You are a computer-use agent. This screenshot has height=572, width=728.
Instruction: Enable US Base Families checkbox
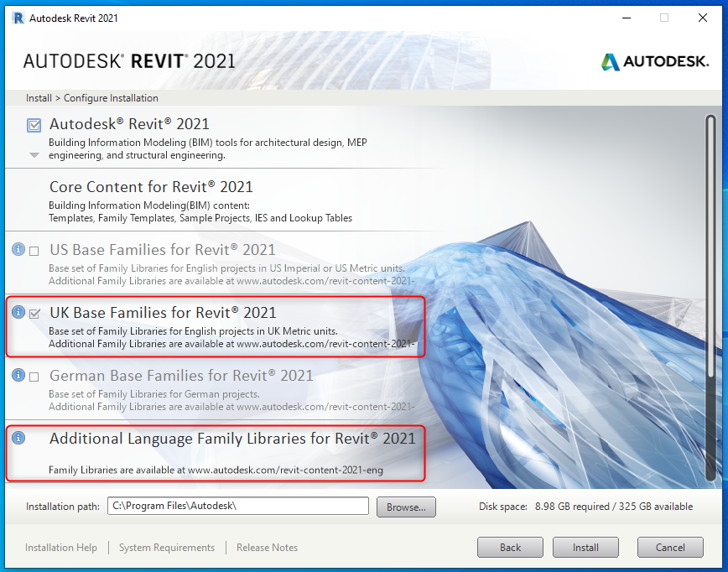pyautogui.click(x=34, y=251)
